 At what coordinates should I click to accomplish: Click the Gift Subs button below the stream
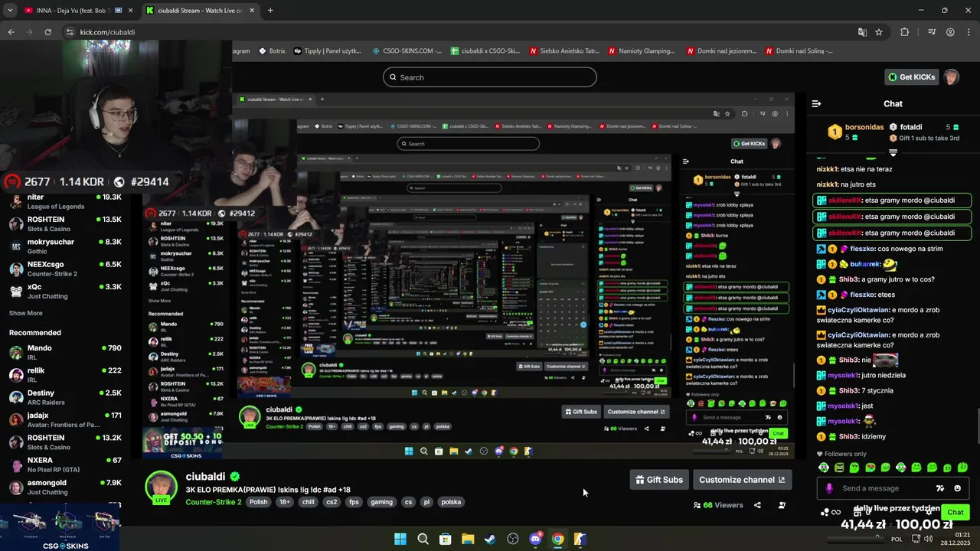[659, 480]
